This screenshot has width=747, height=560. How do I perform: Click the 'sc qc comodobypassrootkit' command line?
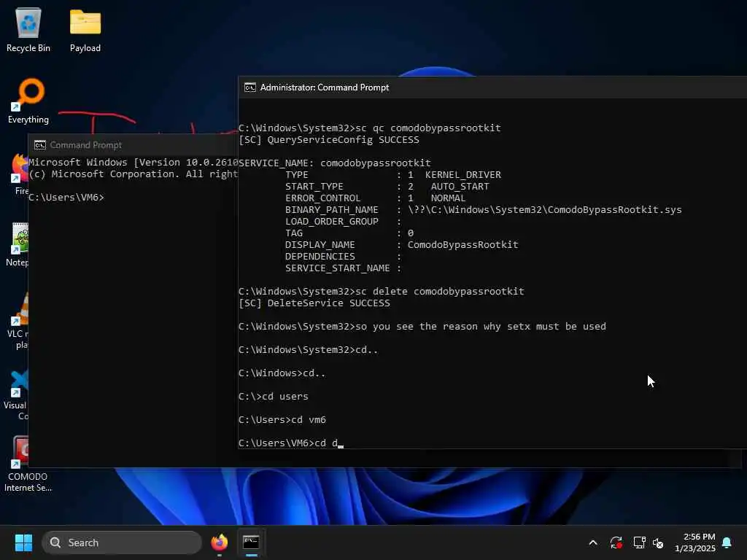point(370,128)
